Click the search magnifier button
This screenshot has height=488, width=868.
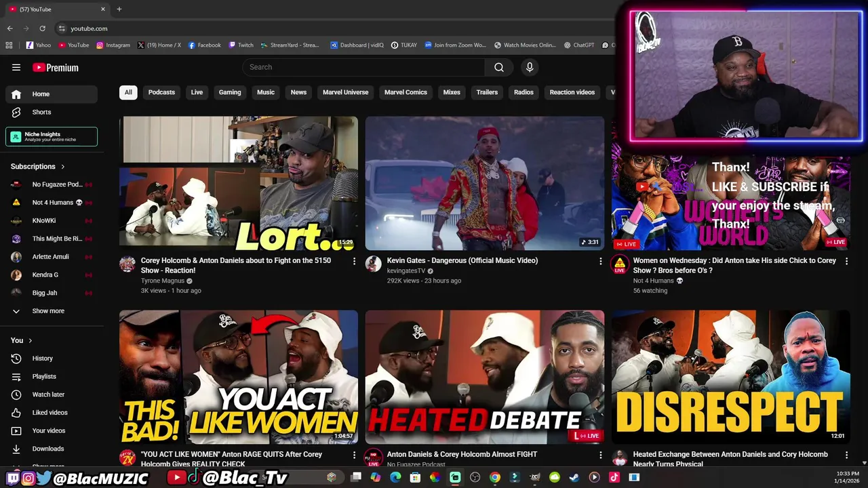tap(499, 67)
